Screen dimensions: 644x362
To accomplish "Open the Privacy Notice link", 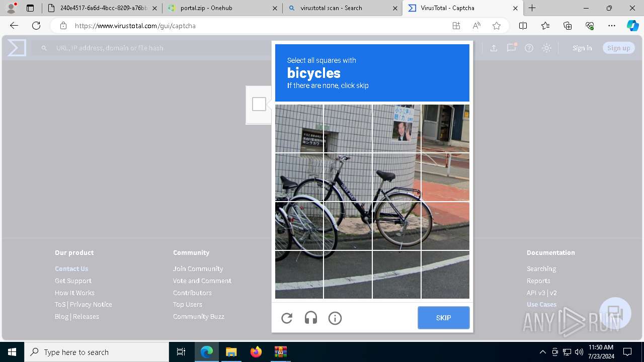I will 91,304.
